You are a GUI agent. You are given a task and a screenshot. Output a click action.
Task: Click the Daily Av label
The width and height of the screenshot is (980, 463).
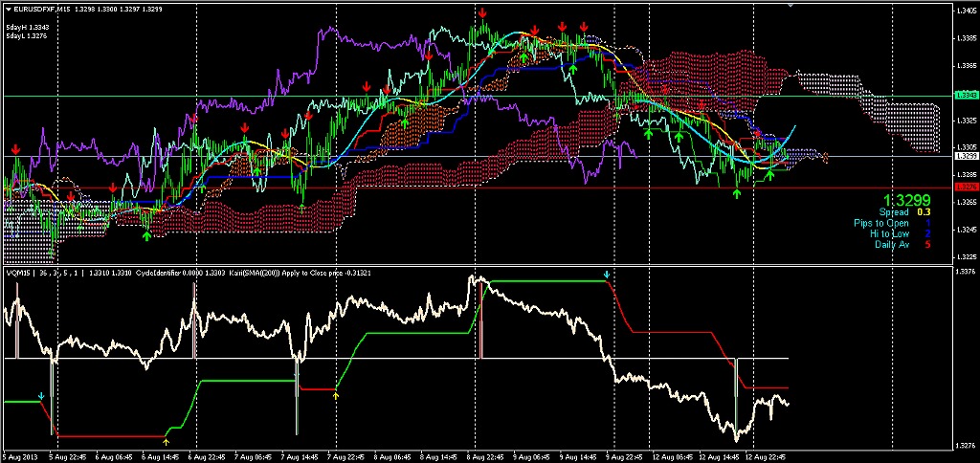[892, 244]
